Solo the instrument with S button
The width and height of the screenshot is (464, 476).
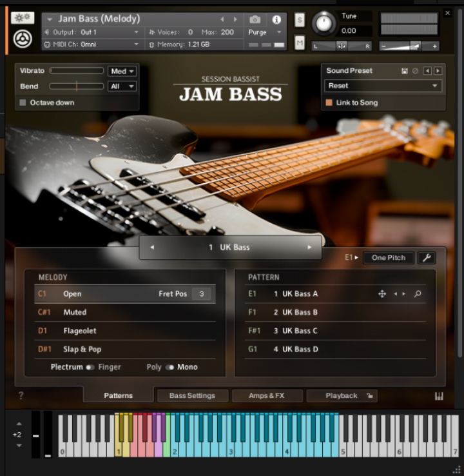click(x=300, y=20)
